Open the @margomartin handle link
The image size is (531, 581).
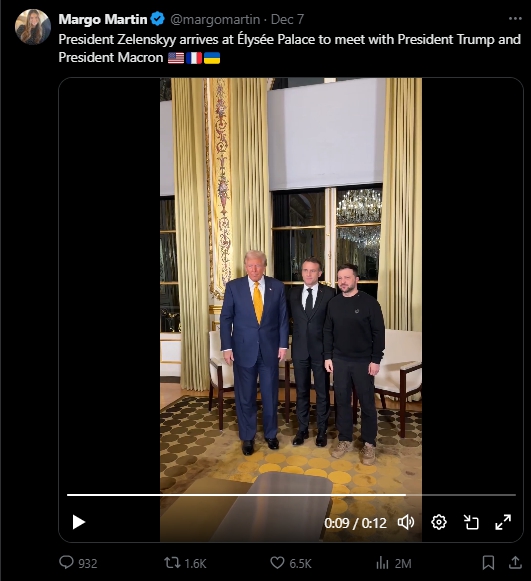point(215,19)
